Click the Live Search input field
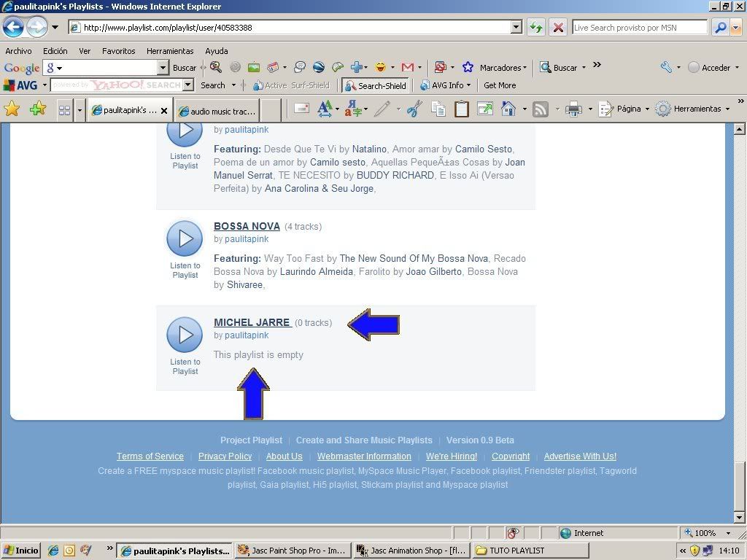The image size is (747, 560). pos(639,28)
